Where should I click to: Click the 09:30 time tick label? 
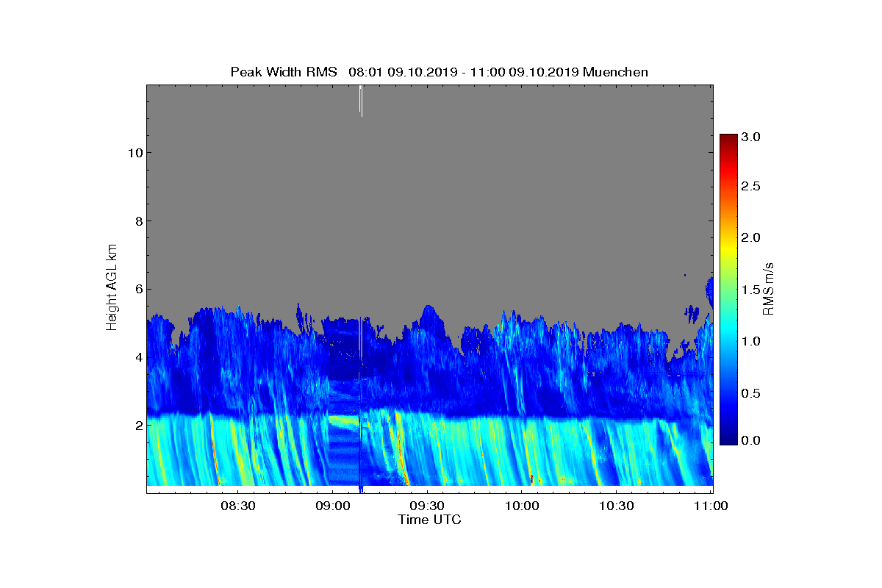click(x=427, y=506)
